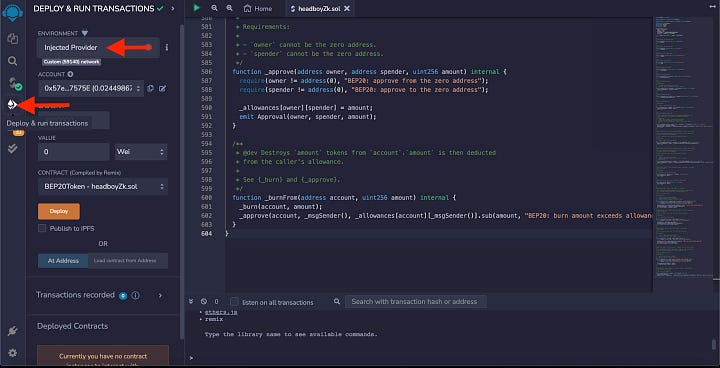This screenshot has width=720, height=368.
Task: Copy the account address to clipboard
Action: 151,88
